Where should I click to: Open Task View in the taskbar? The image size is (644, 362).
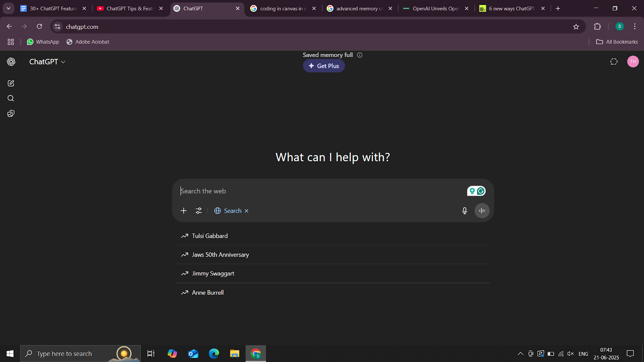151,354
